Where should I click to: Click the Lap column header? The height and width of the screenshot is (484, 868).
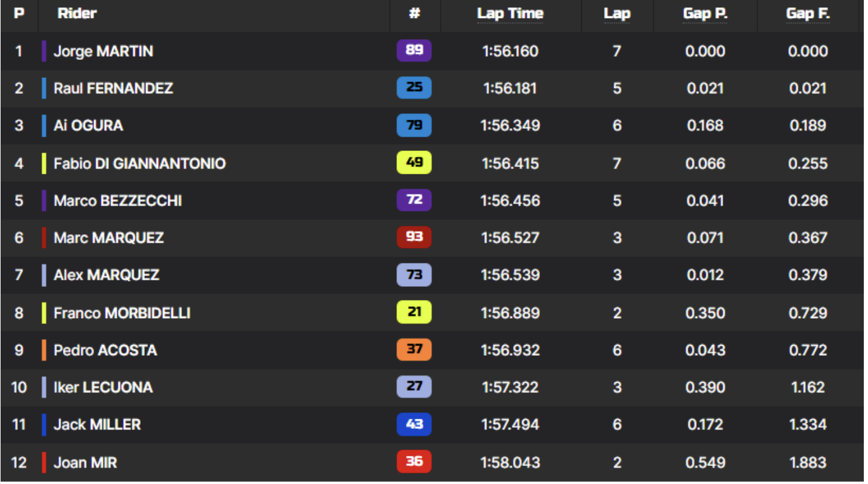coord(617,14)
